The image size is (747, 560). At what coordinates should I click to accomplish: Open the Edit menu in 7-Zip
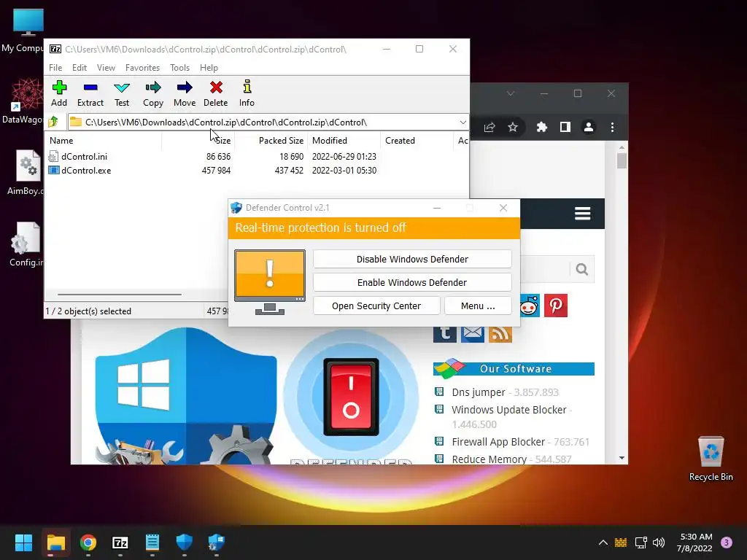pos(79,68)
